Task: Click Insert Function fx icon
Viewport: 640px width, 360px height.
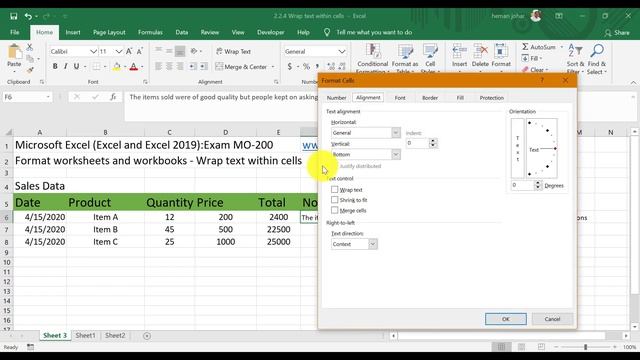Action: pyautogui.click(x=113, y=97)
